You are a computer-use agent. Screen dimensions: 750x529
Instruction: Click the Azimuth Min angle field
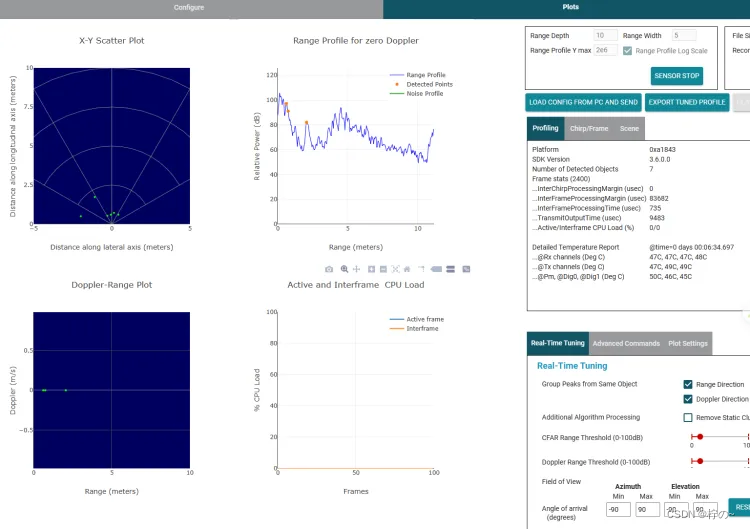point(618,509)
